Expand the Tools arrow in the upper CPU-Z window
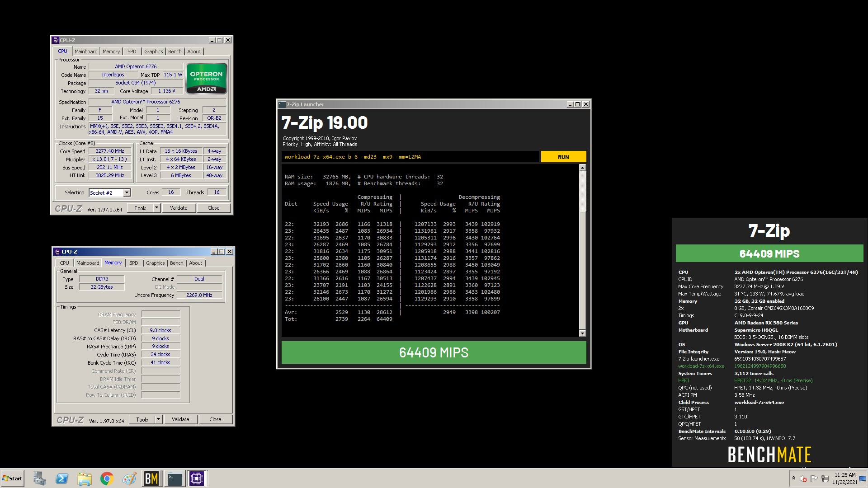868x488 pixels. [x=157, y=208]
